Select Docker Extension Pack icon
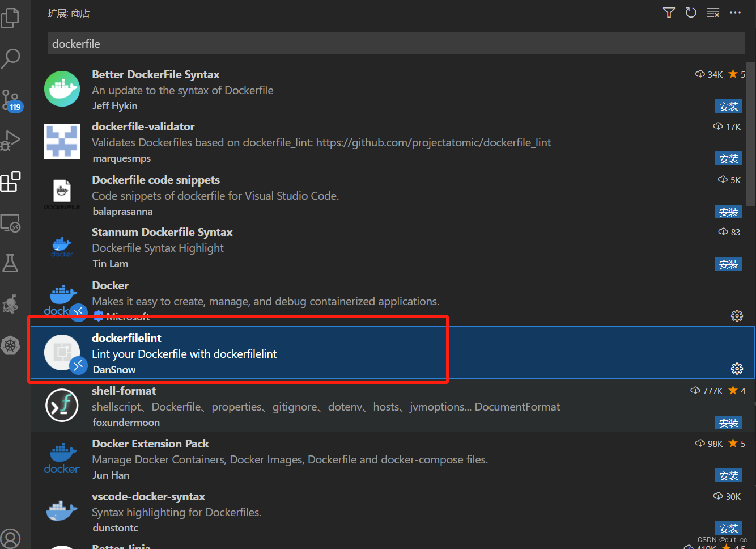This screenshot has height=549, width=756. click(x=62, y=458)
